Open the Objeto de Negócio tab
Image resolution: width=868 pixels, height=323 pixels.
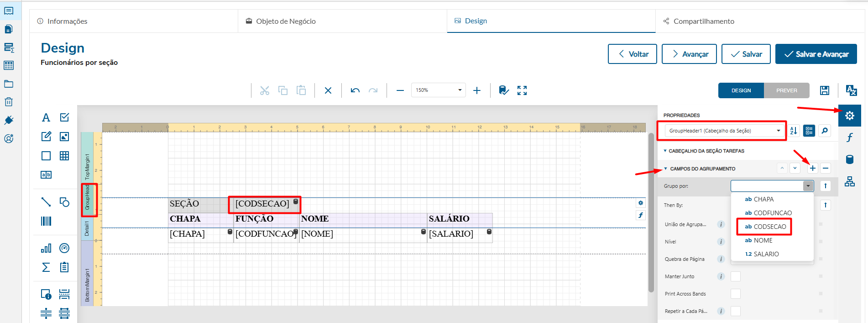pyautogui.click(x=342, y=21)
